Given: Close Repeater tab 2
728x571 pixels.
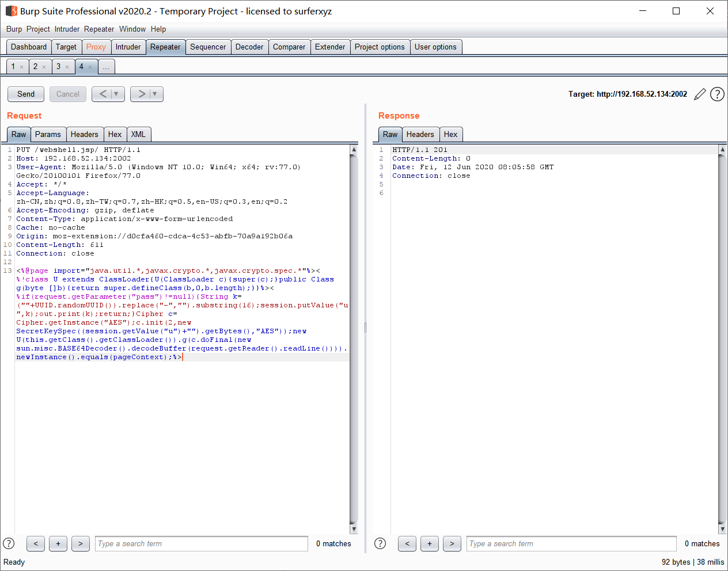Looking at the screenshot, I should [44, 67].
